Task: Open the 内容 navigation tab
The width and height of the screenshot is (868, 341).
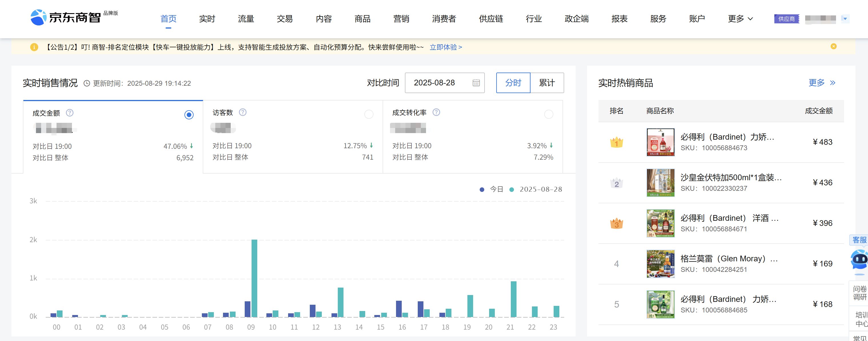Action: click(x=324, y=19)
